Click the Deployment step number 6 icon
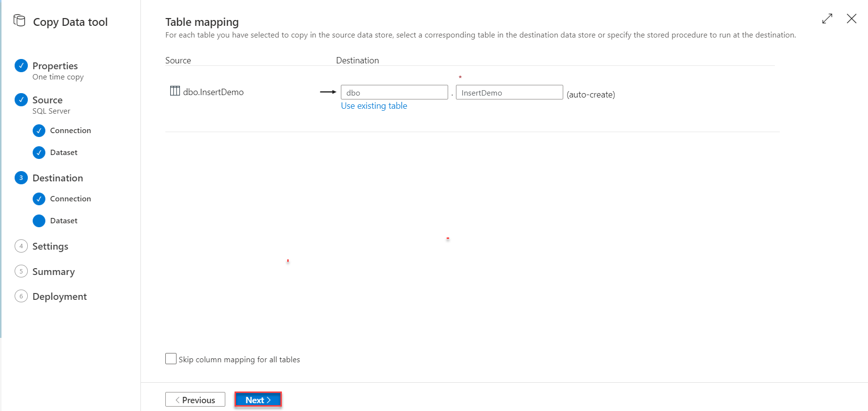 [x=21, y=296]
